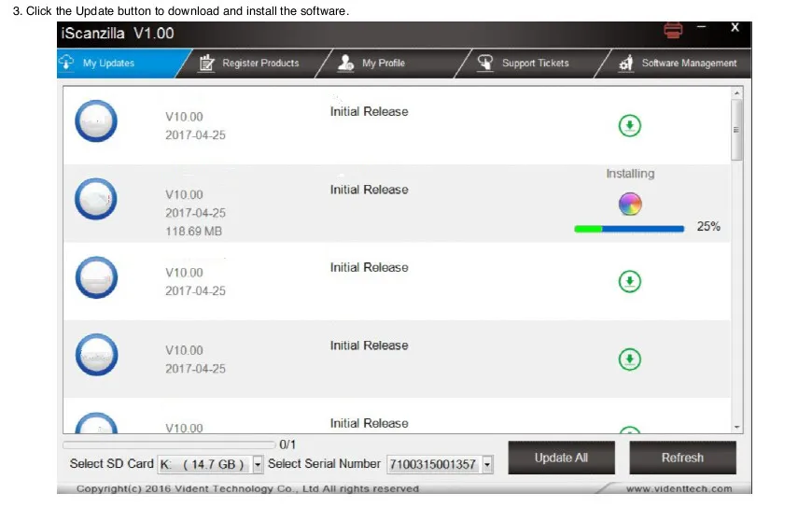Viewport: 812px width, 522px height.
Task: Click the www.videnttech.com link
Action: tap(679, 488)
